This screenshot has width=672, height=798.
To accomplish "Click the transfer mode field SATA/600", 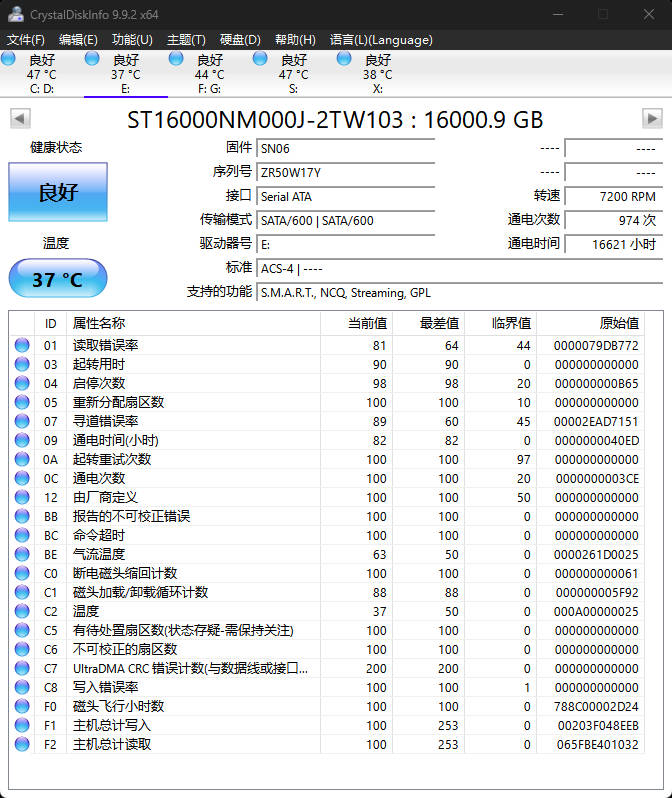I will click(346, 220).
